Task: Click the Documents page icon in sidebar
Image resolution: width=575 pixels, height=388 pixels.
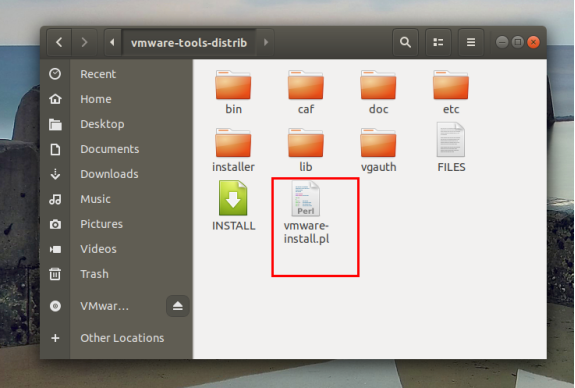Action: [x=55, y=149]
